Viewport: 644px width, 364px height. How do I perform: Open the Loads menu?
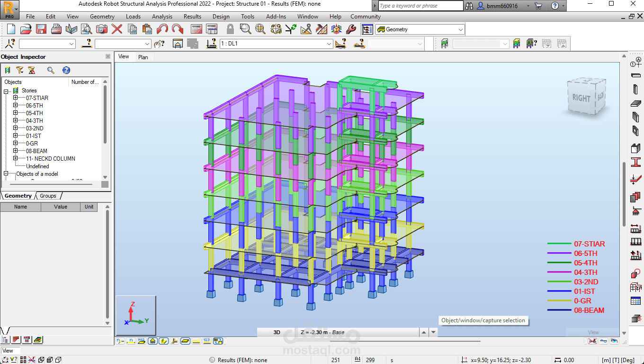(133, 17)
